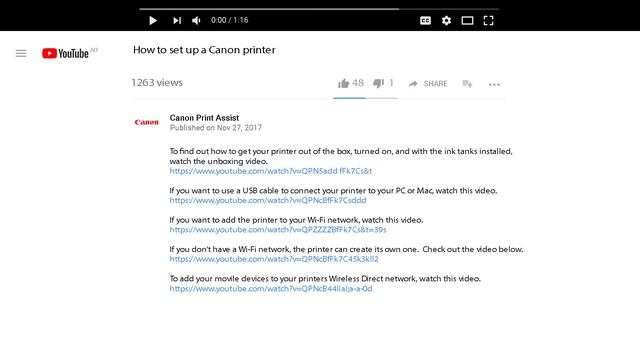The height and width of the screenshot is (360, 640).
Task: Add video to a playlist
Action: pyautogui.click(x=467, y=84)
